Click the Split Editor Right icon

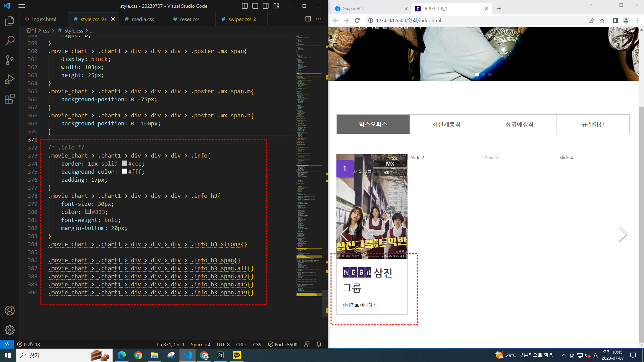click(x=308, y=19)
